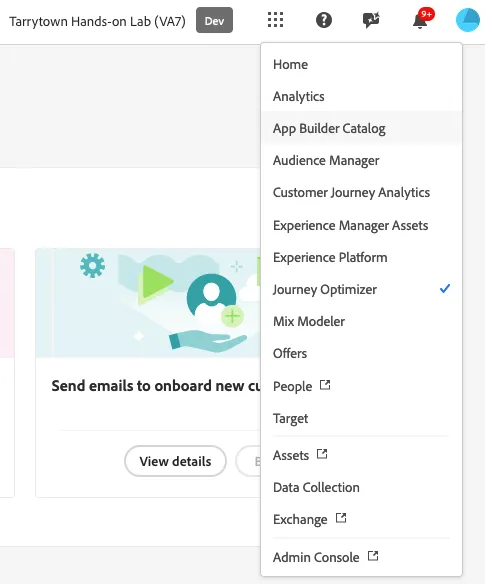The image size is (485, 584).
Task: Open Mix Modeler
Action: 361,321
